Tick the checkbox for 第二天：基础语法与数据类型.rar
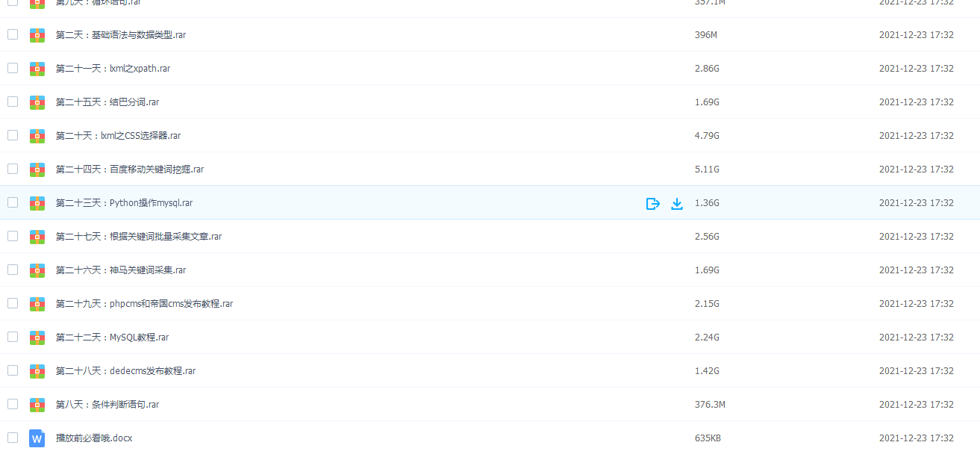The width and height of the screenshot is (980, 454). [13, 34]
